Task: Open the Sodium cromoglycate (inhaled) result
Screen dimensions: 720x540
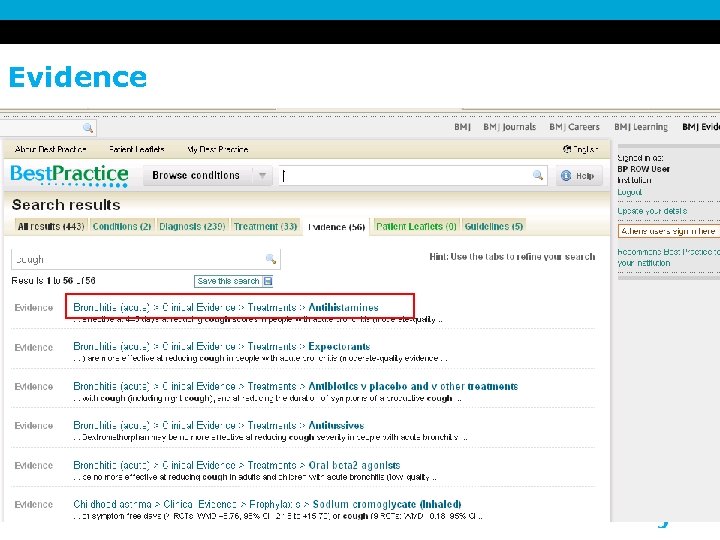Action: [267, 504]
